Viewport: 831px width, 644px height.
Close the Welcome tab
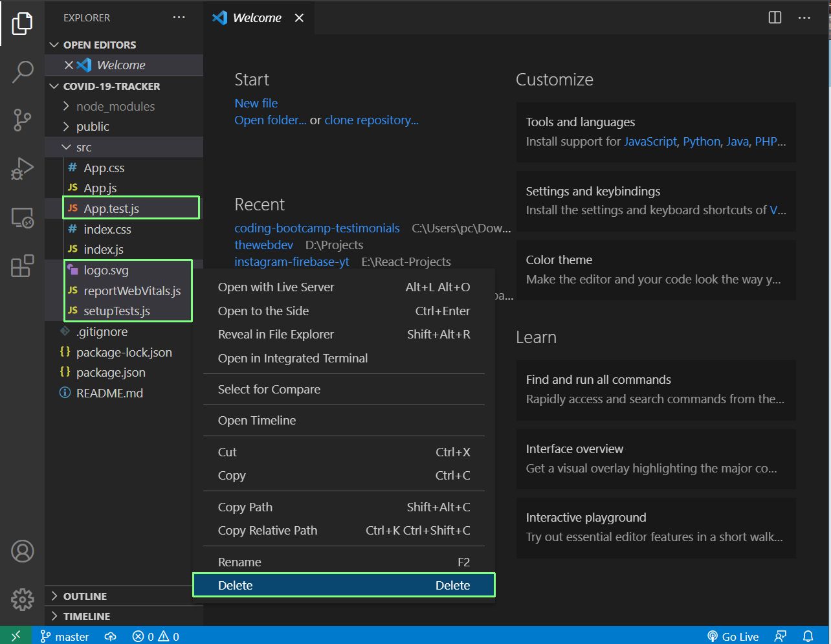(x=299, y=18)
